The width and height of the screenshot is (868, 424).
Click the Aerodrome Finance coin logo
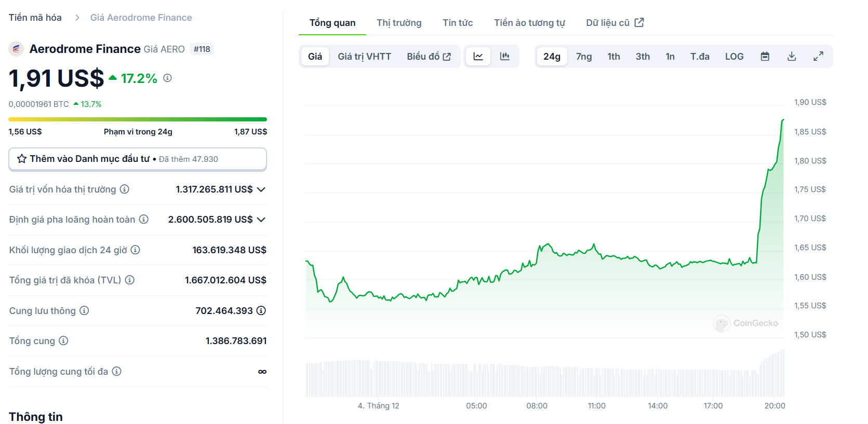tap(16, 49)
